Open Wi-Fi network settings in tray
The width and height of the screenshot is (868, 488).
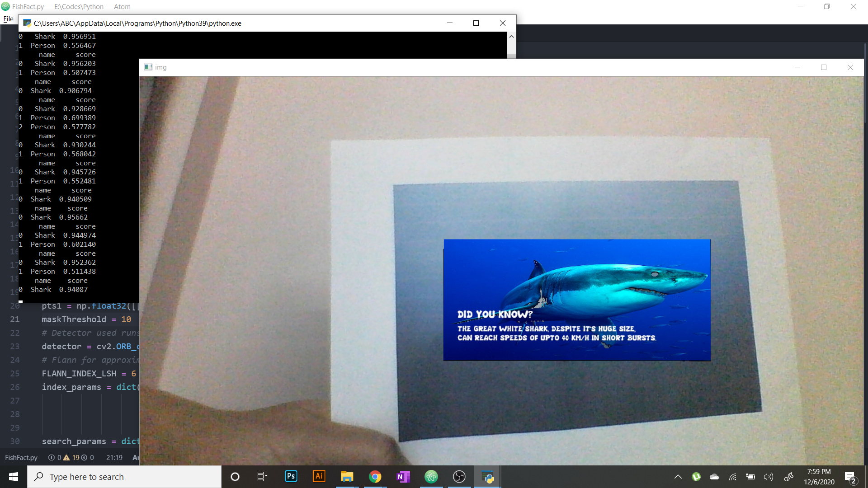point(732,477)
